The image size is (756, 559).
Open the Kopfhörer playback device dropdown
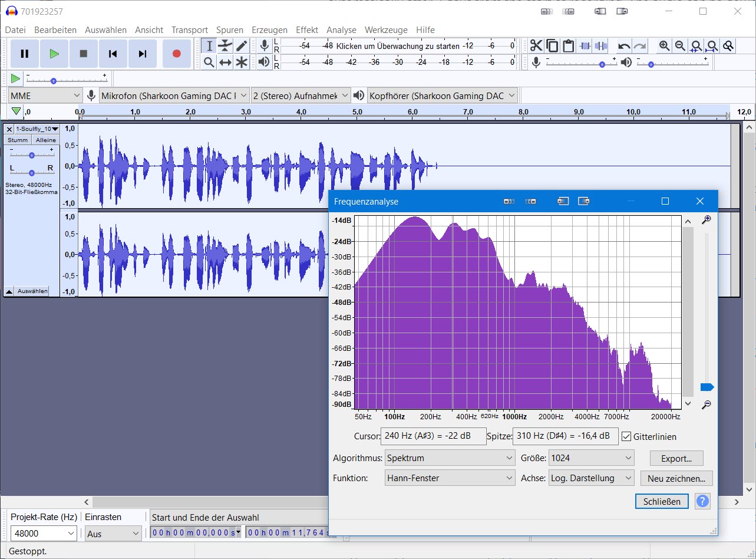(442, 96)
